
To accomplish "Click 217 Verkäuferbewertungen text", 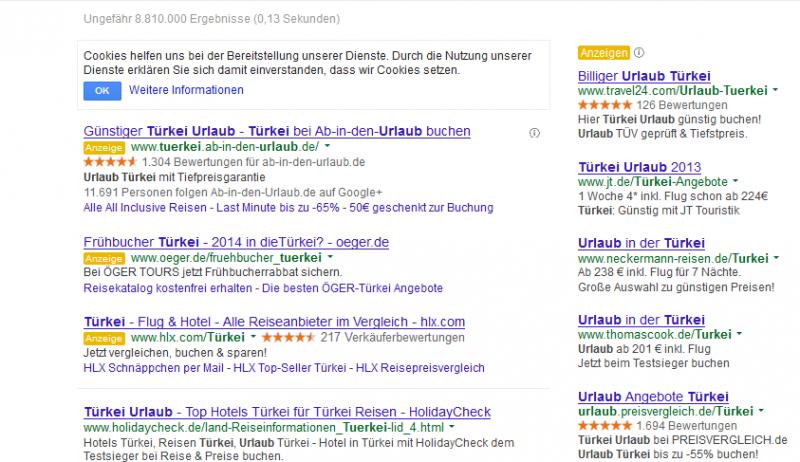I will point(392,338).
